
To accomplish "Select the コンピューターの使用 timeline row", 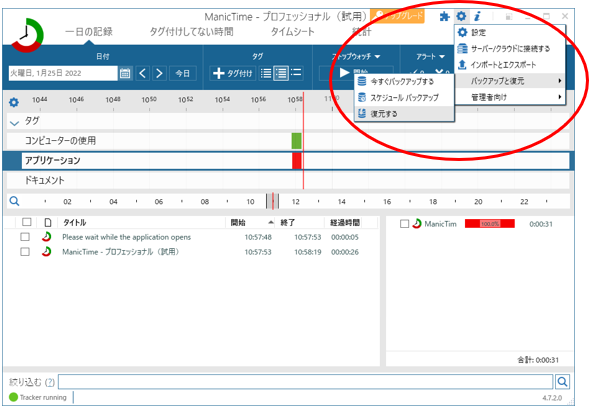I will [x=288, y=141].
